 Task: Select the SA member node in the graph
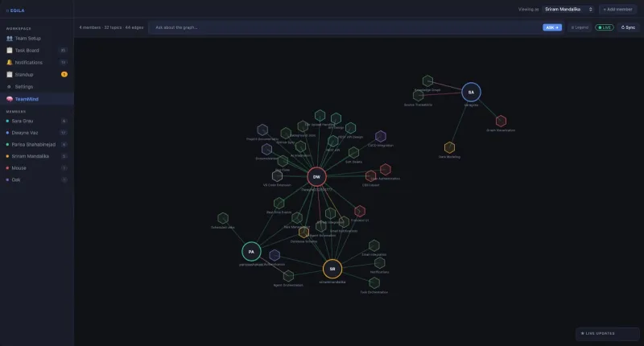[x=471, y=93]
